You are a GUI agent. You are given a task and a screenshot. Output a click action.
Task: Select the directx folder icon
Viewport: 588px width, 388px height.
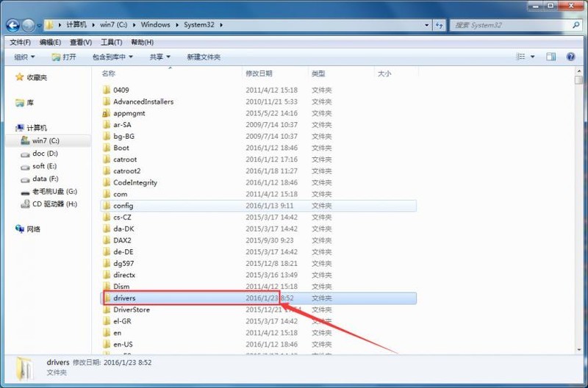click(107, 275)
